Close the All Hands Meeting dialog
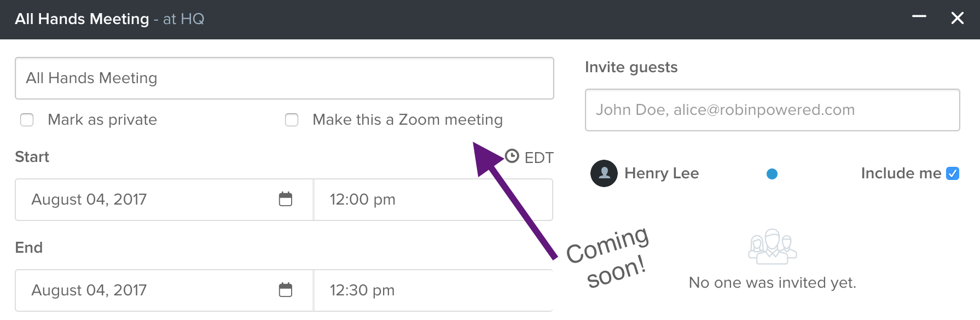Image resolution: width=980 pixels, height=320 pixels. 958,18
